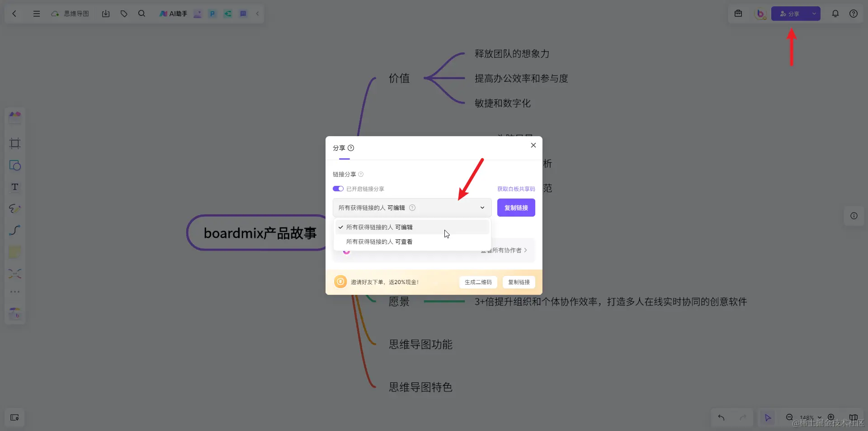This screenshot has width=868, height=431.
Task: Select the text T tool
Action: click(15, 187)
